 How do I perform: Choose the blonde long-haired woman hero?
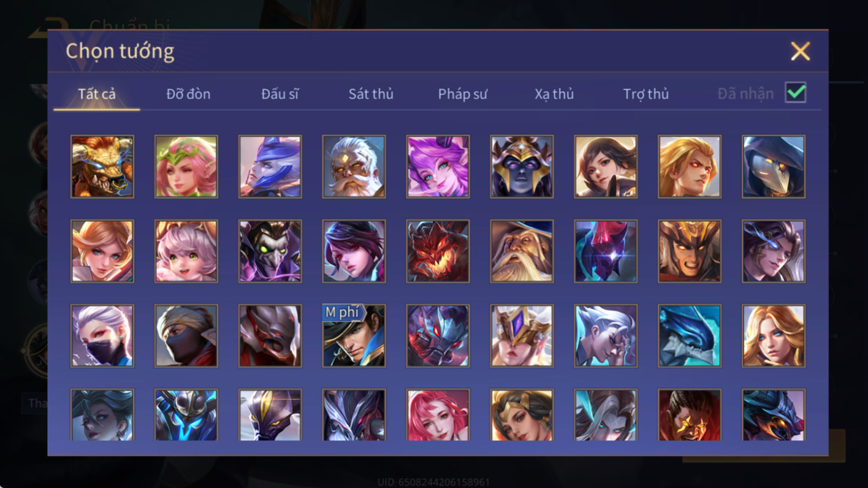pyautogui.click(x=774, y=336)
